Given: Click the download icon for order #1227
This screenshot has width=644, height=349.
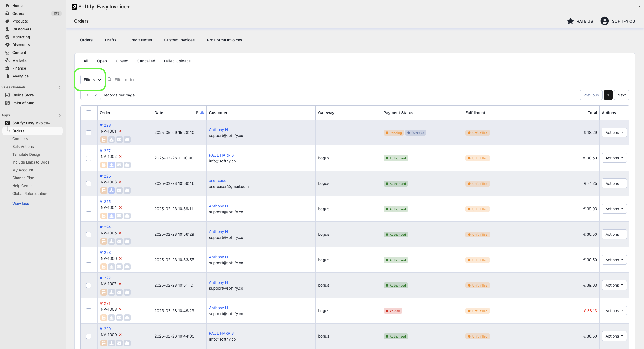Looking at the screenshot, I should 111,165.
